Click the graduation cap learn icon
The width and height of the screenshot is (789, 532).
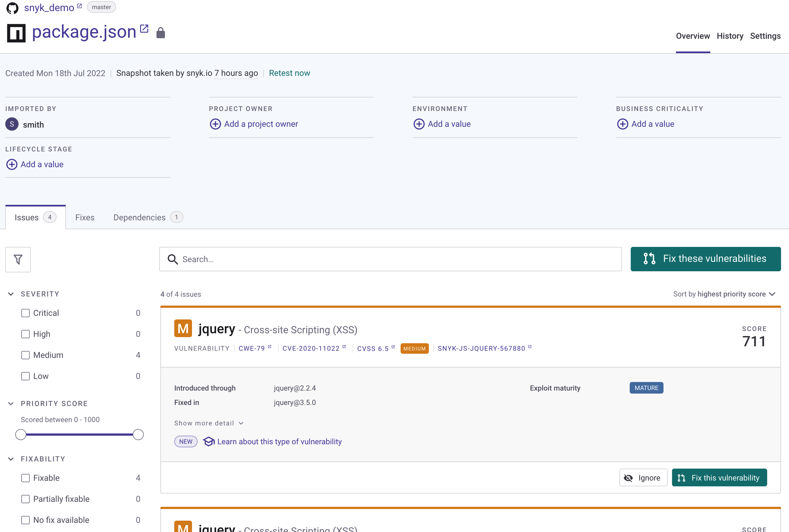tap(208, 441)
